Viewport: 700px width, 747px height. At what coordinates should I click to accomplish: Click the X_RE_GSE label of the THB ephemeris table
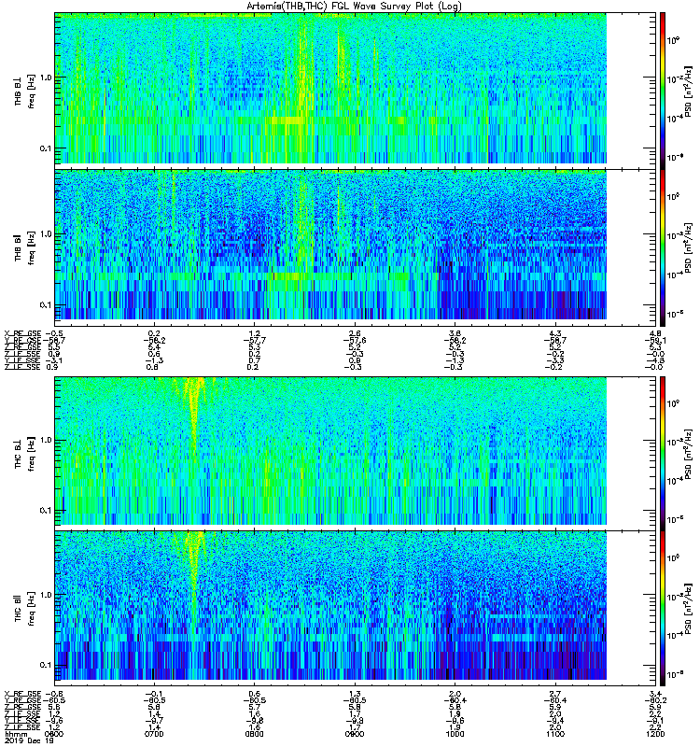click(22, 333)
